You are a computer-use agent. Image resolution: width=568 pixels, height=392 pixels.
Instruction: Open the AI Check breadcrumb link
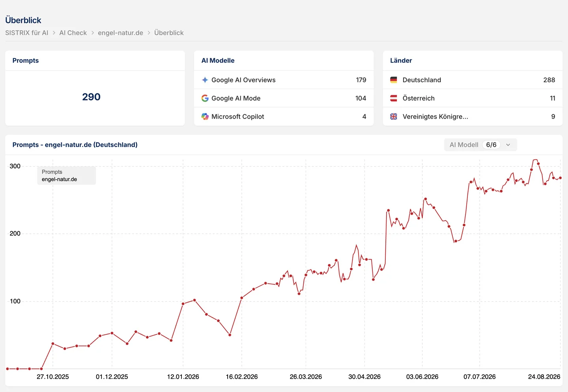[x=73, y=33]
